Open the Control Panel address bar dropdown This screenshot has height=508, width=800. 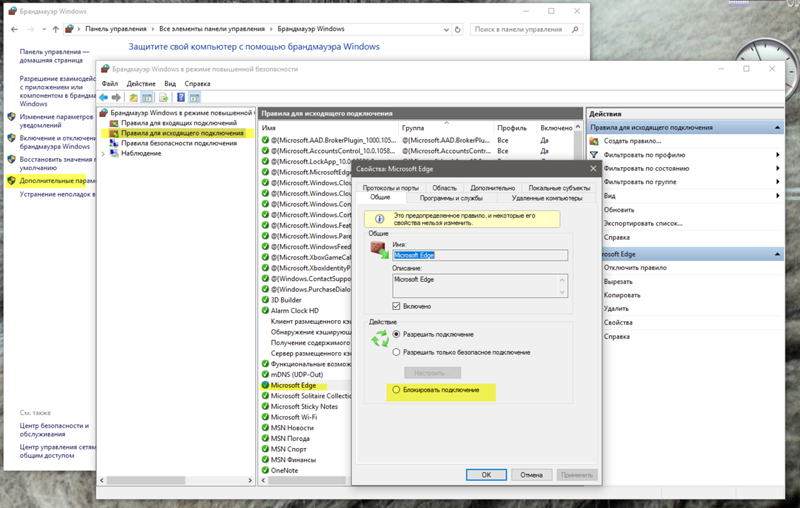tap(446, 30)
